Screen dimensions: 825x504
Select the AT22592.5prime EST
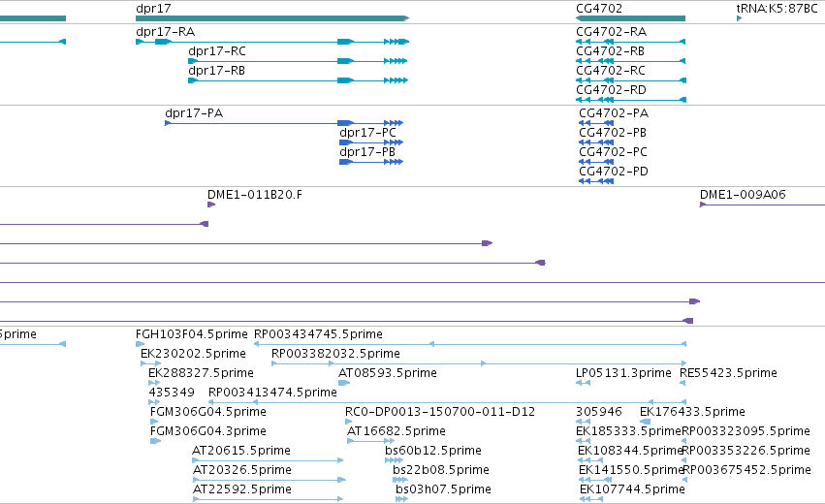click(268, 499)
